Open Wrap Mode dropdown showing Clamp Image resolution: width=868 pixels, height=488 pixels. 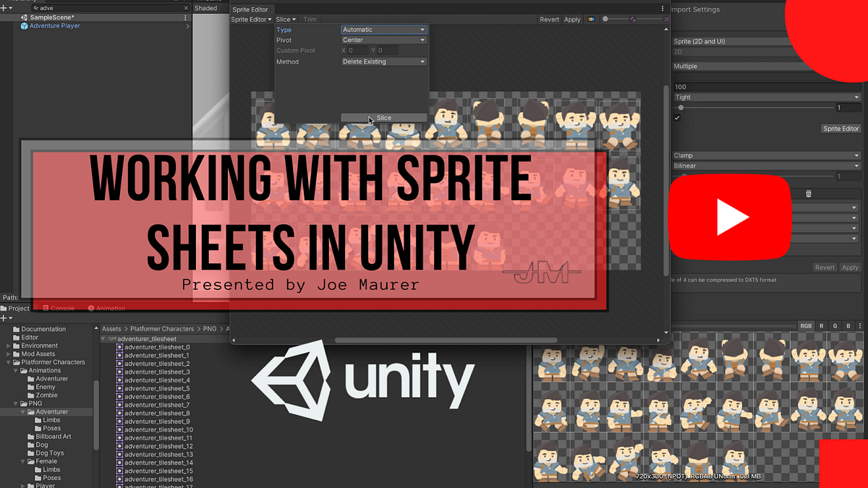coord(767,155)
